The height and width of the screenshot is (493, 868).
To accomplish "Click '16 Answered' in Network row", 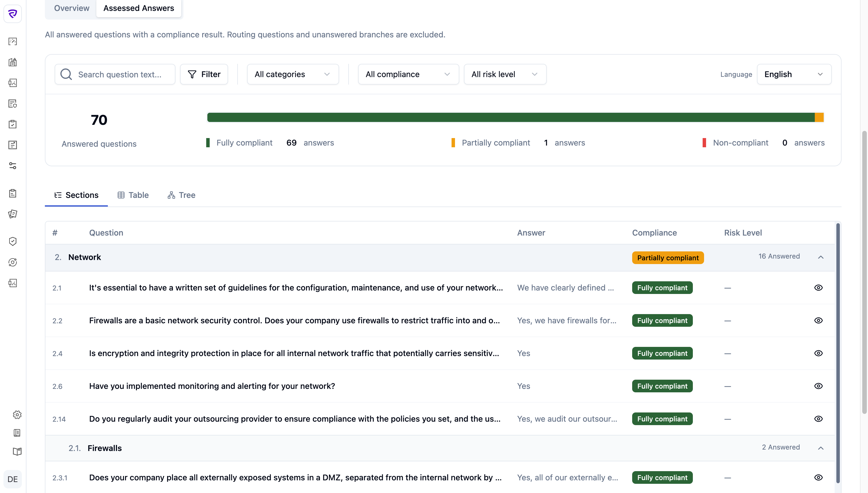I will [779, 256].
